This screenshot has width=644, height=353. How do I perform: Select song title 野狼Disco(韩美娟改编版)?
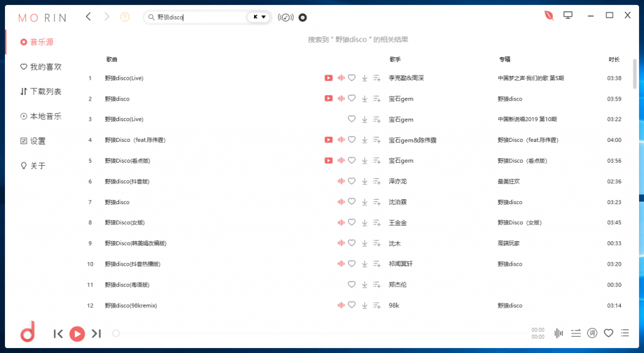136,243
